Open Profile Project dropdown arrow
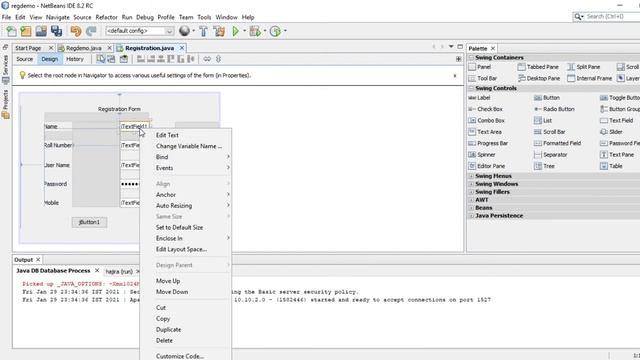This screenshot has width=640, height=360. click(x=285, y=31)
